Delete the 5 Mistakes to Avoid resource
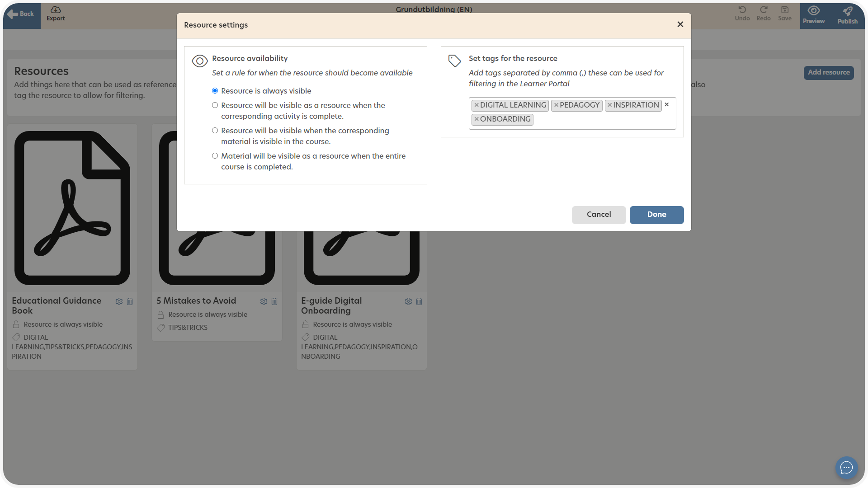This screenshot has height=488, width=868. [274, 301]
